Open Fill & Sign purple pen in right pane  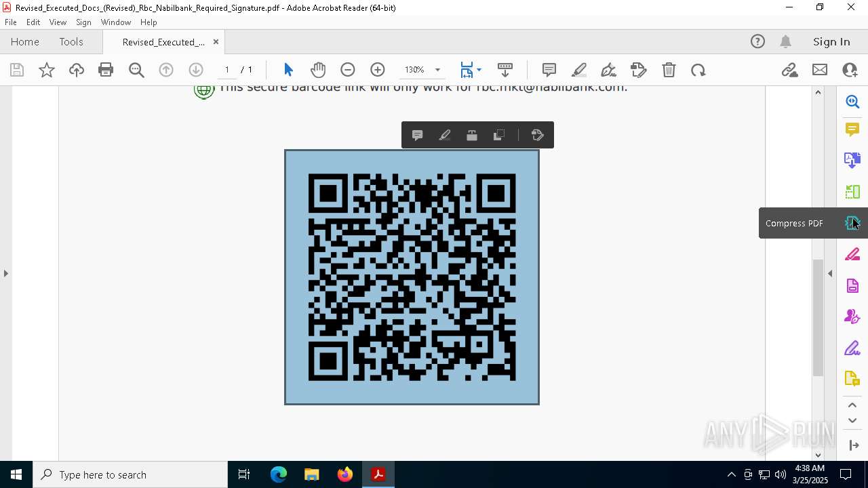[852, 348]
